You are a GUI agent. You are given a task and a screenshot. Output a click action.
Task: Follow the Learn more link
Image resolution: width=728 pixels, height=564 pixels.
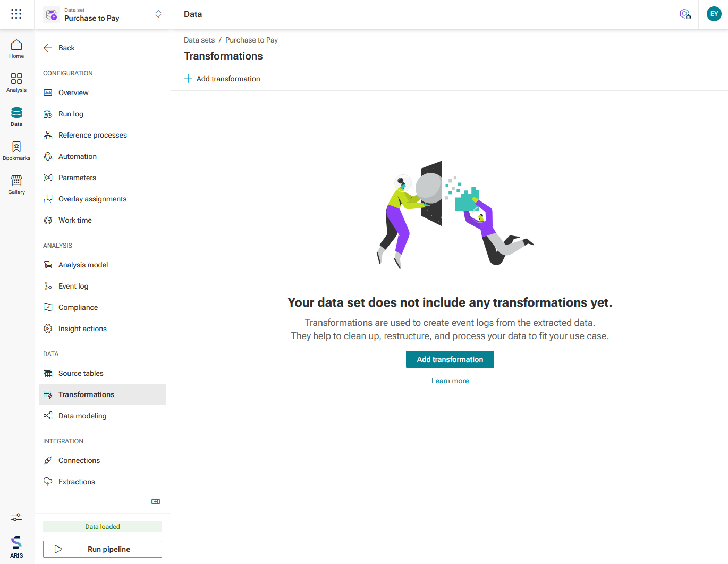click(x=450, y=381)
